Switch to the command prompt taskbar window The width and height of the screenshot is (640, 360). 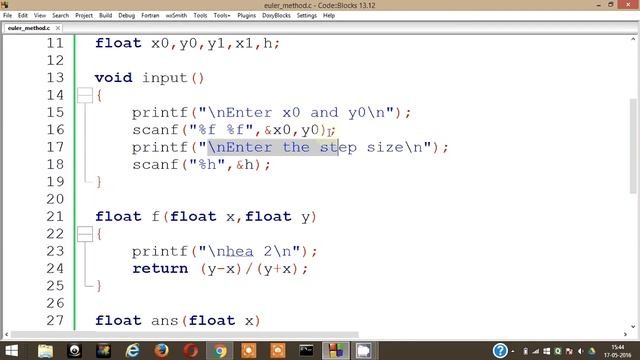pos(307,351)
